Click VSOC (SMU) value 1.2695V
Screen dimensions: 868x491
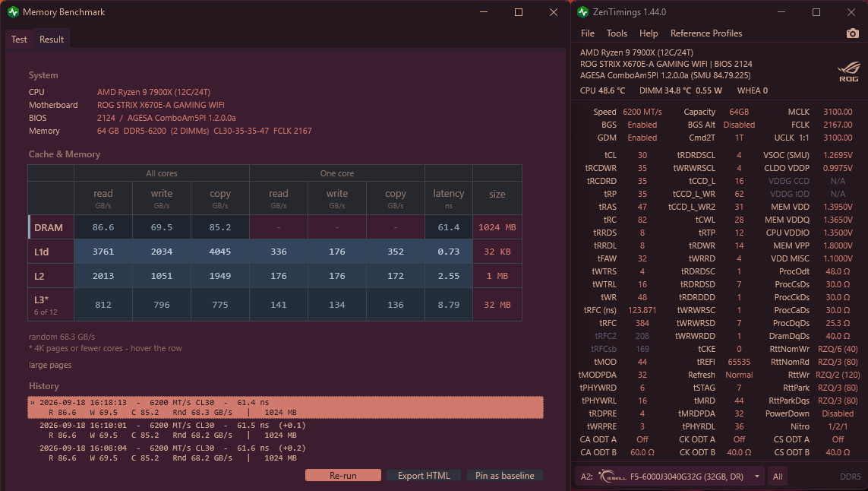click(x=838, y=155)
